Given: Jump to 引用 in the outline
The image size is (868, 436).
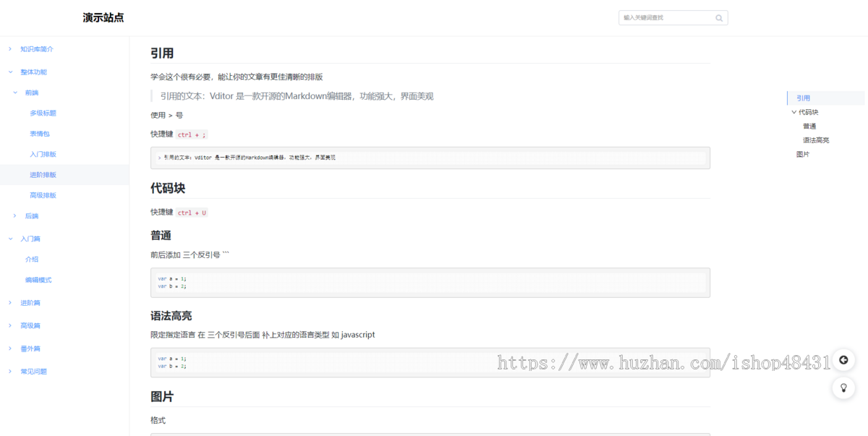Looking at the screenshot, I should 803,98.
